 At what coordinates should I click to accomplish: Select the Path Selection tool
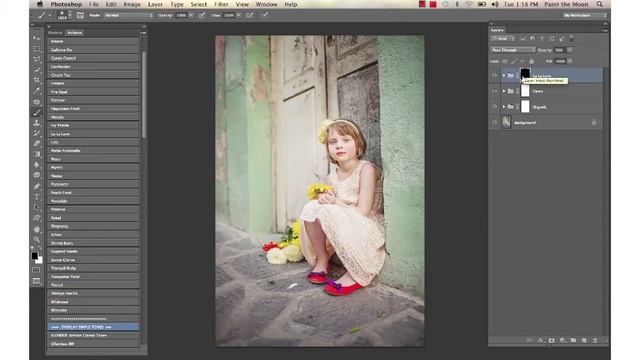tap(37, 207)
